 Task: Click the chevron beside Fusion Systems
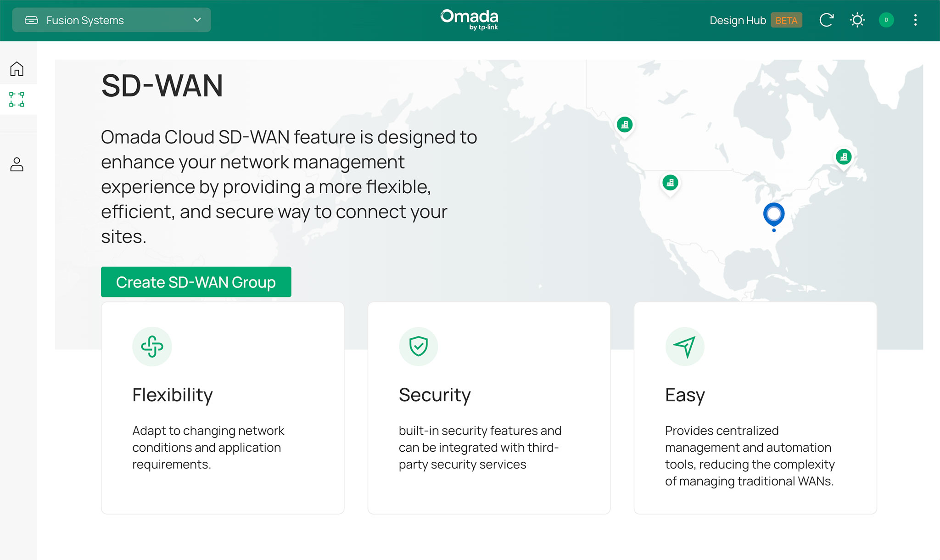pos(197,20)
